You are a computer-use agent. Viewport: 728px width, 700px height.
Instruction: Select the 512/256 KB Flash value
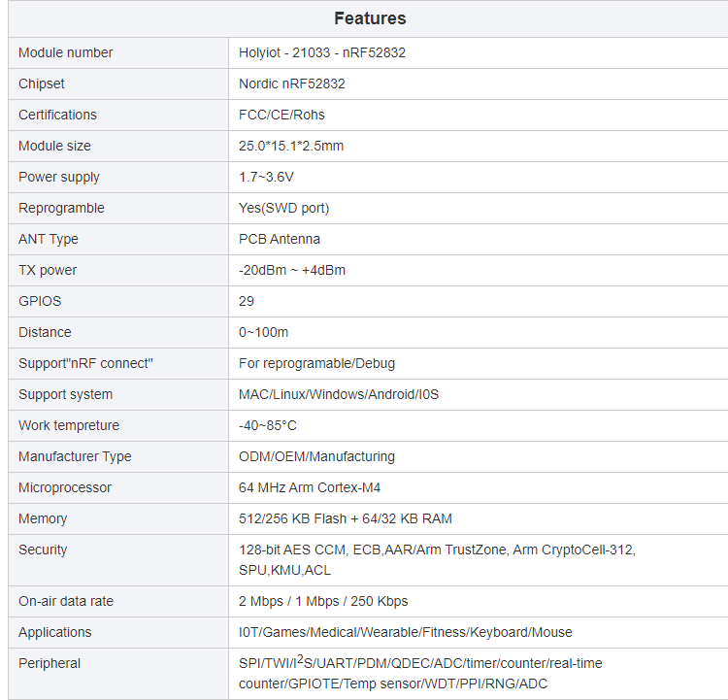346,518
